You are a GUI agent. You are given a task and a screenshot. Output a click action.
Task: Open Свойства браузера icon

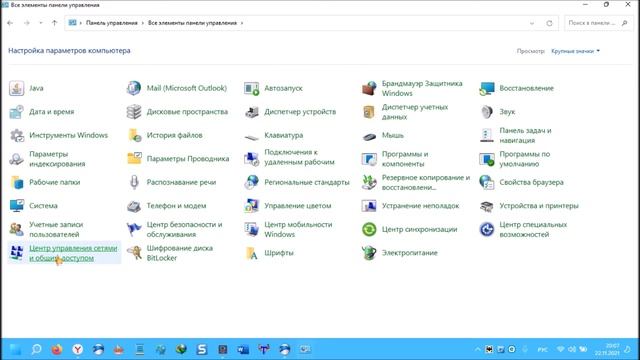pos(487,182)
